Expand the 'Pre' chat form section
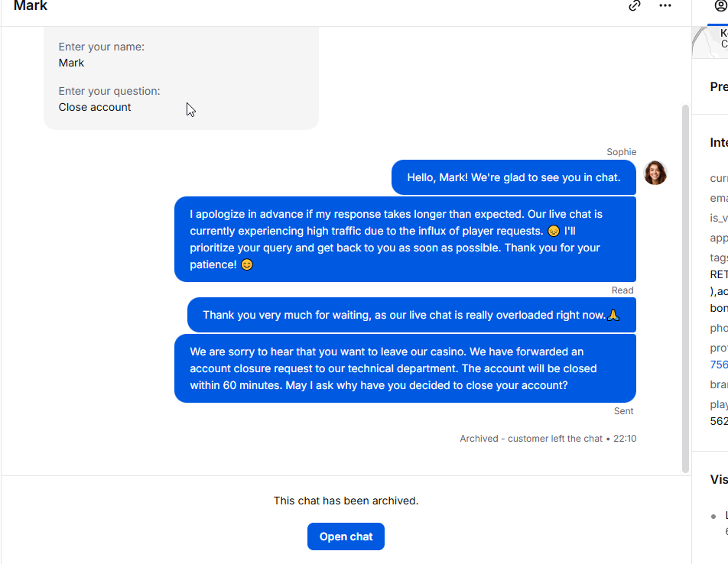 coord(719,86)
